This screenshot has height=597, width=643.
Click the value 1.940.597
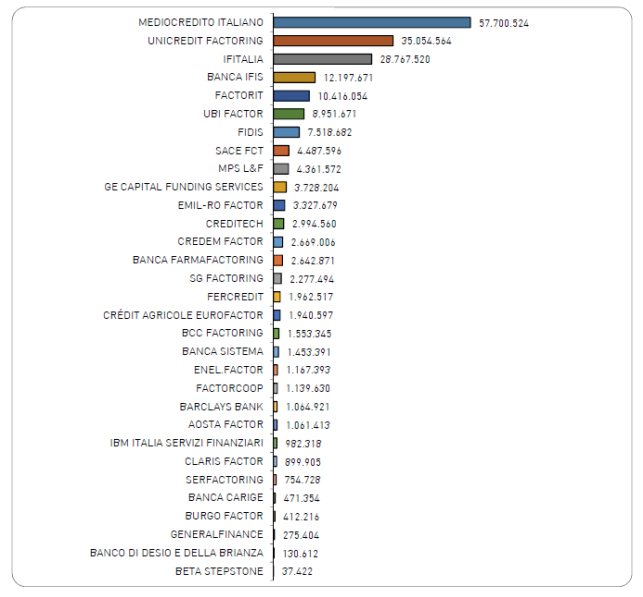[x=311, y=315]
